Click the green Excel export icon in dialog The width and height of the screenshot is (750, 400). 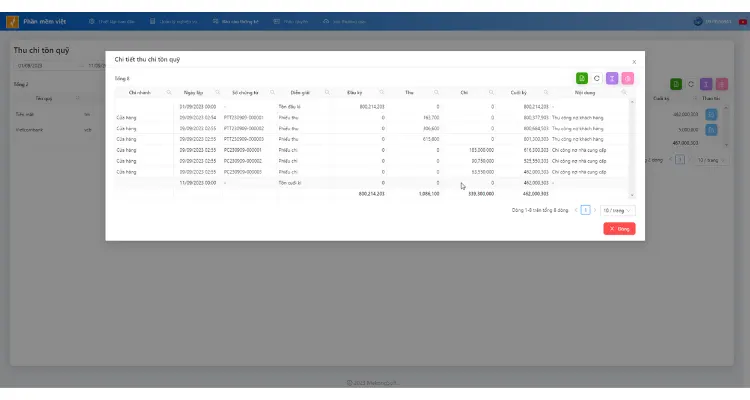pyautogui.click(x=582, y=78)
